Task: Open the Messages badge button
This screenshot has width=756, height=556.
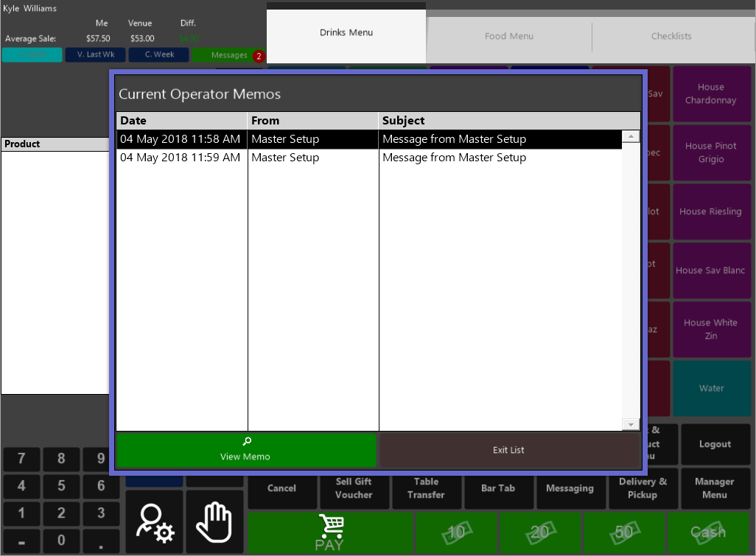Action: 229,55
